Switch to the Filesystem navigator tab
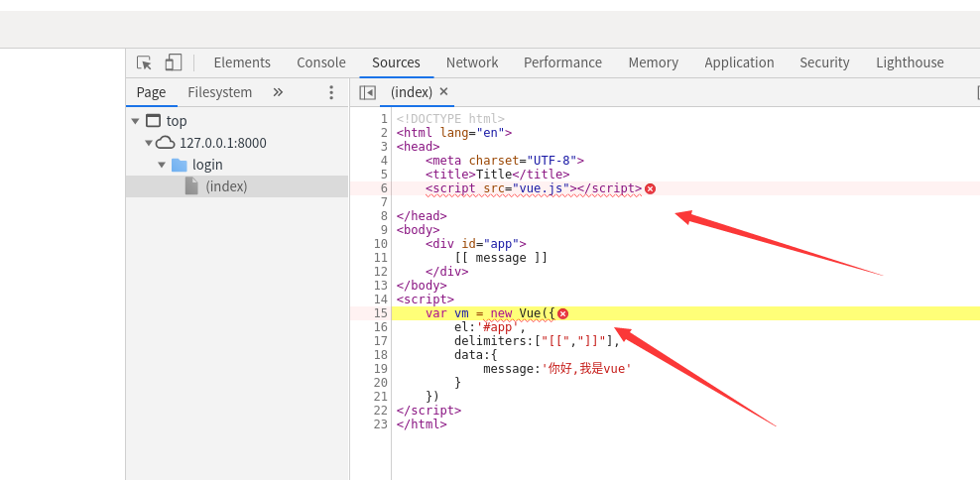The height and width of the screenshot is (480, 980). coord(219,92)
